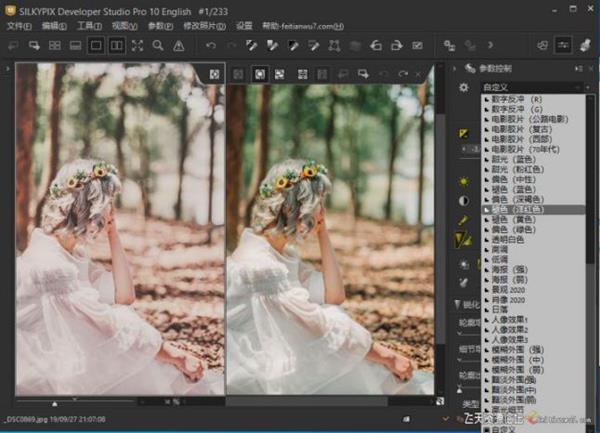Select the split compare view icon
Viewport: 600px width, 433px height.
coord(117,46)
